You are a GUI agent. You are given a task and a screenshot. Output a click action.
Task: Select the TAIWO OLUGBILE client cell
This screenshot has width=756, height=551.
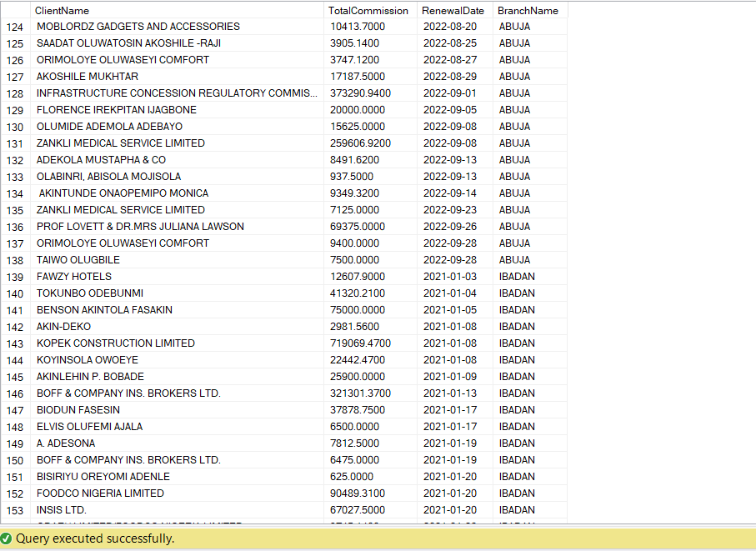click(x=177, y=260)
